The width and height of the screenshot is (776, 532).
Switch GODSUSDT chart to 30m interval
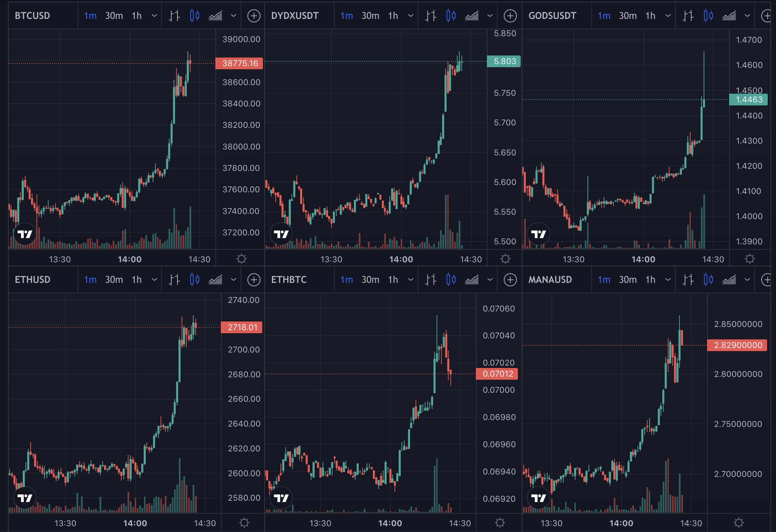pyautogui.click(x=628, y=16)
